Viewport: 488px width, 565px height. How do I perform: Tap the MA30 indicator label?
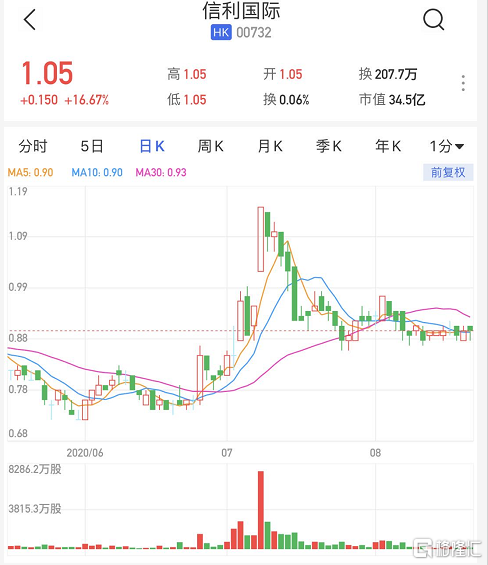pos(161,172)
